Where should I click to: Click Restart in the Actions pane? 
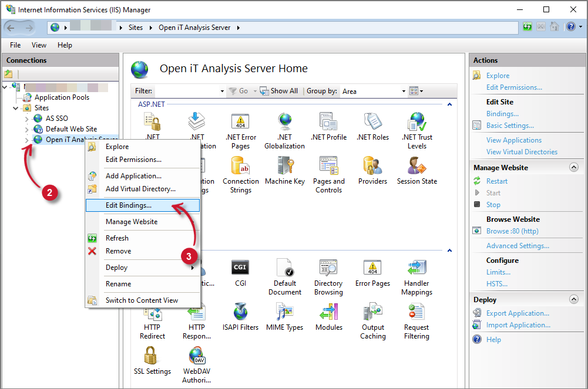pos(496,181)
